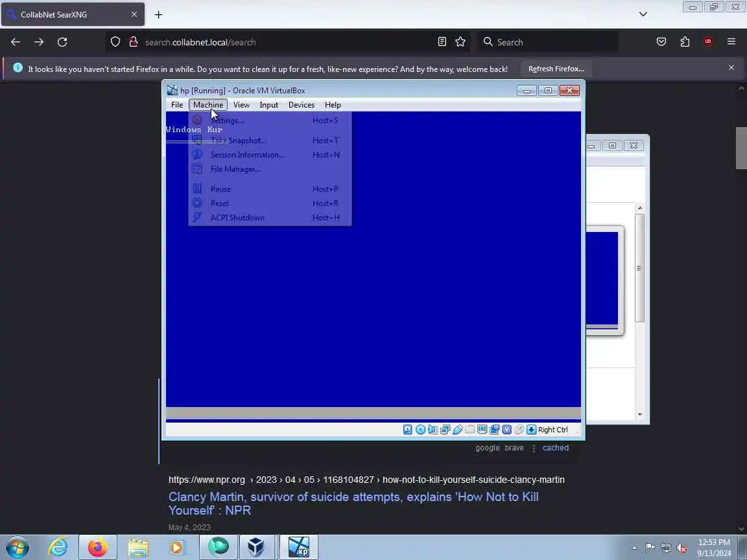747x560 pixels.
Task: Open a new Firefox tab
Action: click(159, 15)
